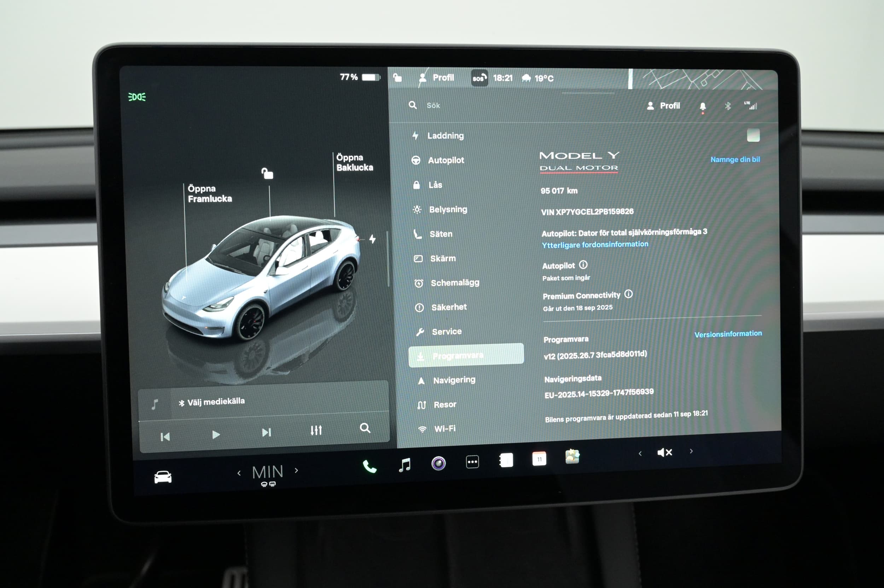Open Profil in the top status bar
Image resolution: width=884 pixels, height=588 pixels.
tap(436, 78)
